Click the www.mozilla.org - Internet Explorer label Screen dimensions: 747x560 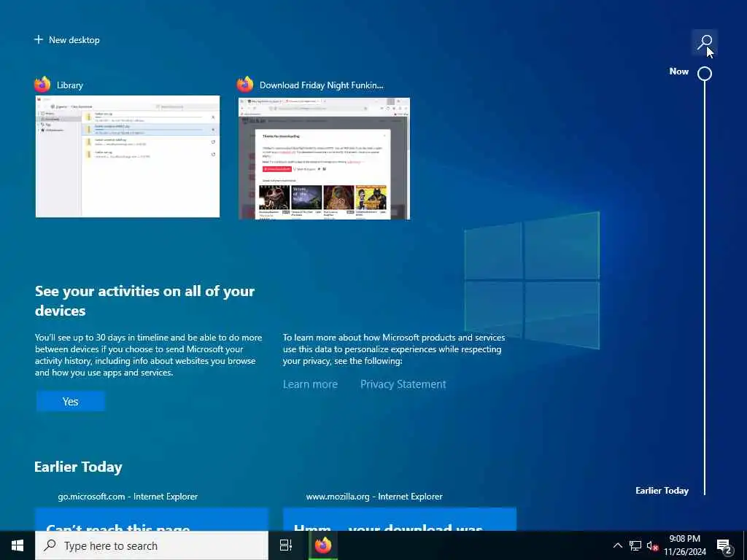point(374,496)
